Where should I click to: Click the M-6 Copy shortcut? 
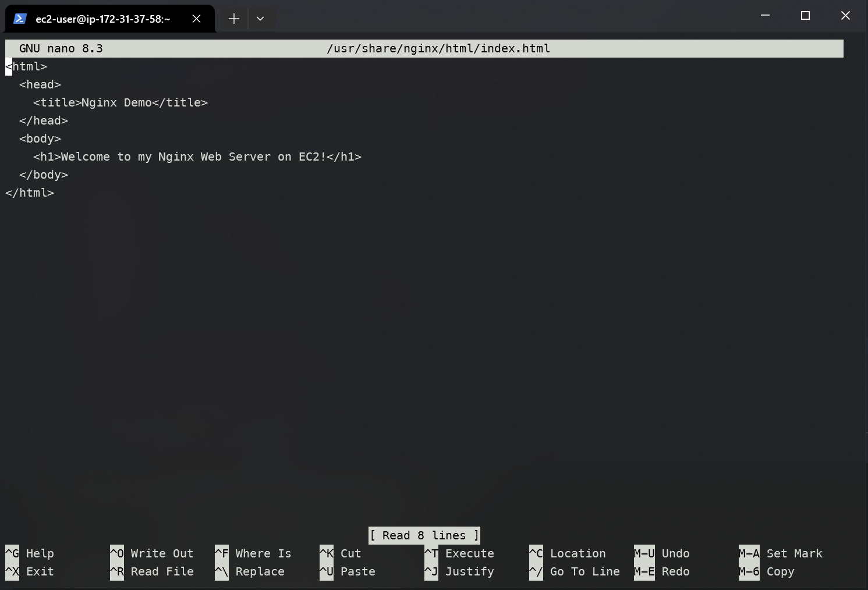tap(767, 571)
